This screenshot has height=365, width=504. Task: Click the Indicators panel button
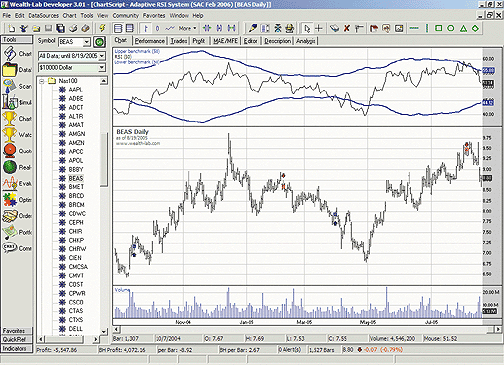pyautogui.click(x=17, y=348)
